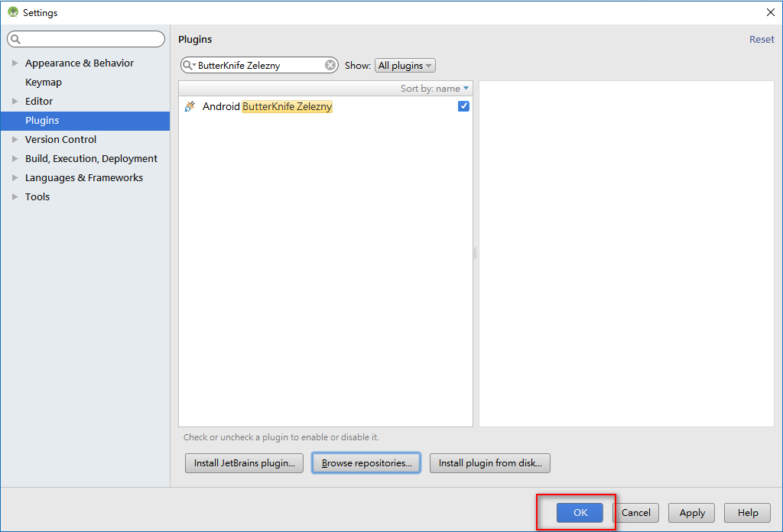Clear the ButterKnife Zelezny search text

pyautogui.click(x=330, y=65)
